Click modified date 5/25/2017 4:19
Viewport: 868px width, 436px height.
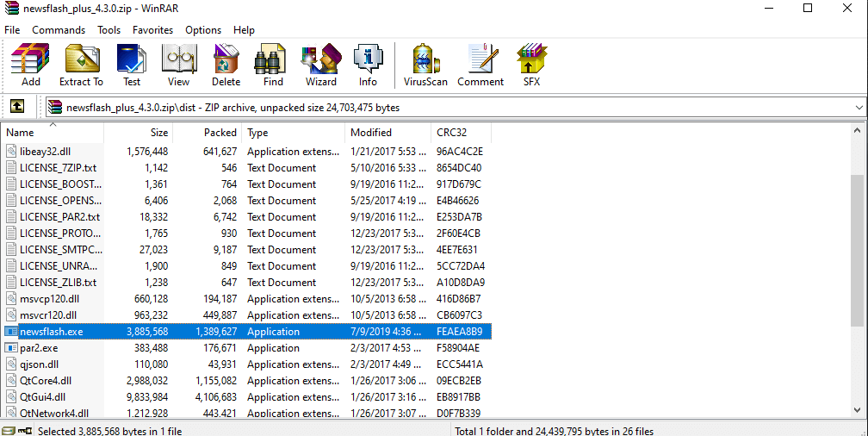[x=388, y=201]
